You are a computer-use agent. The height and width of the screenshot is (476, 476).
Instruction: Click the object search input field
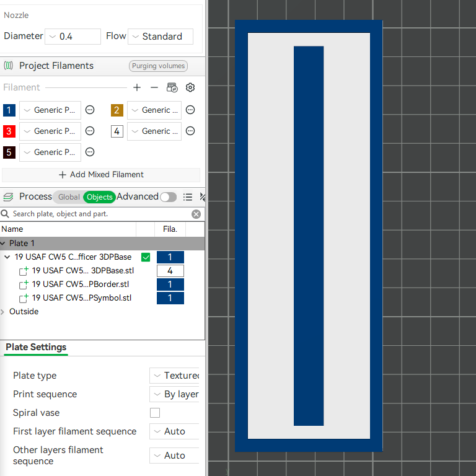tap(100, 214)
